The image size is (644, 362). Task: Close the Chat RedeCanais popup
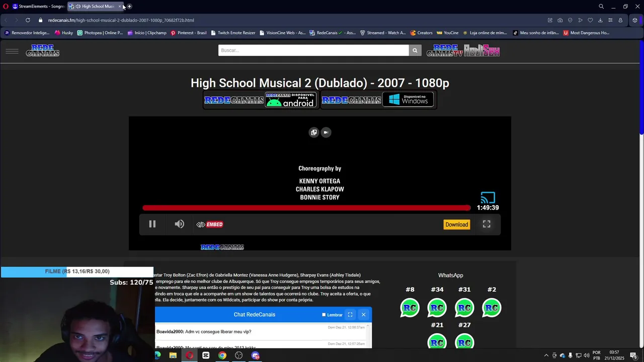(363, 315)
